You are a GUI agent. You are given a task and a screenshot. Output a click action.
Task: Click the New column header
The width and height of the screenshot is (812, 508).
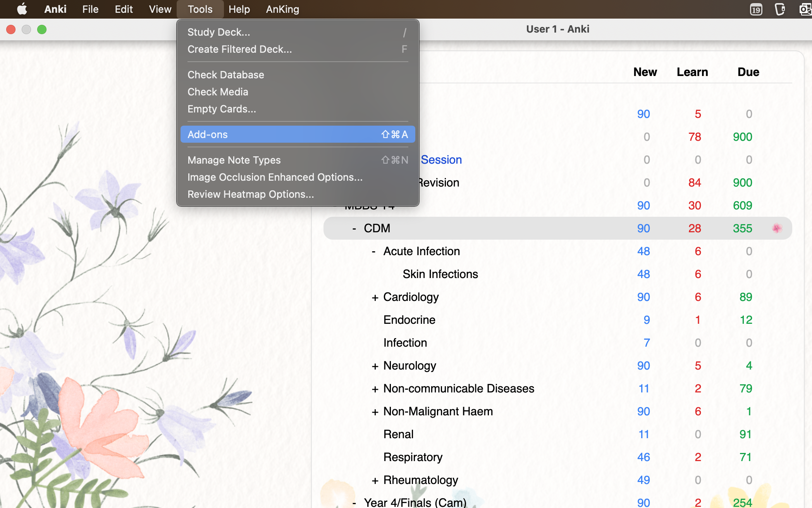[x=645, y=72]
